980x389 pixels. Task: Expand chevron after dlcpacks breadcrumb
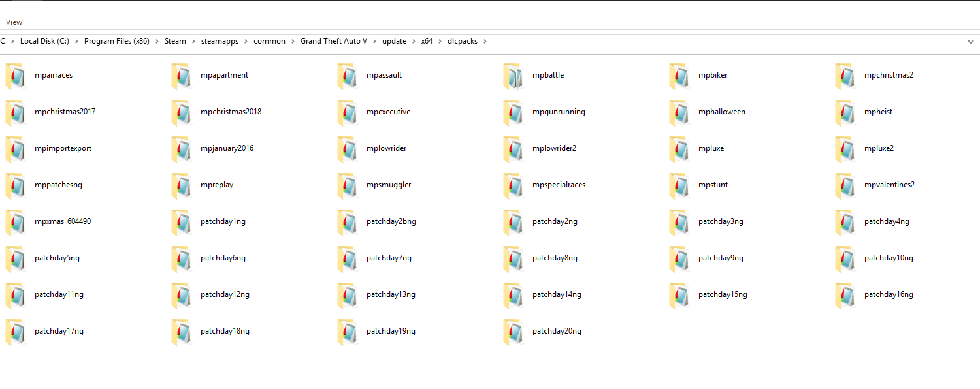(x=485, y=41)
